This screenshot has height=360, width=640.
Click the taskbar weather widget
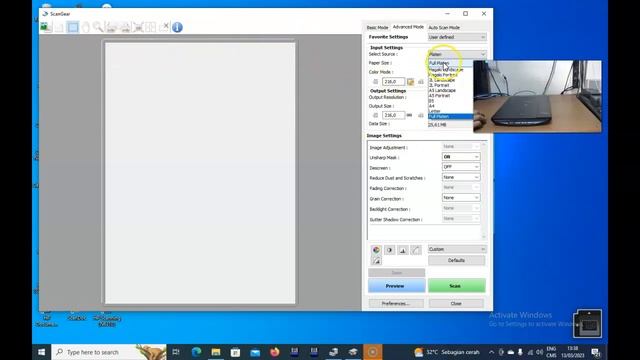click(446, 352)
